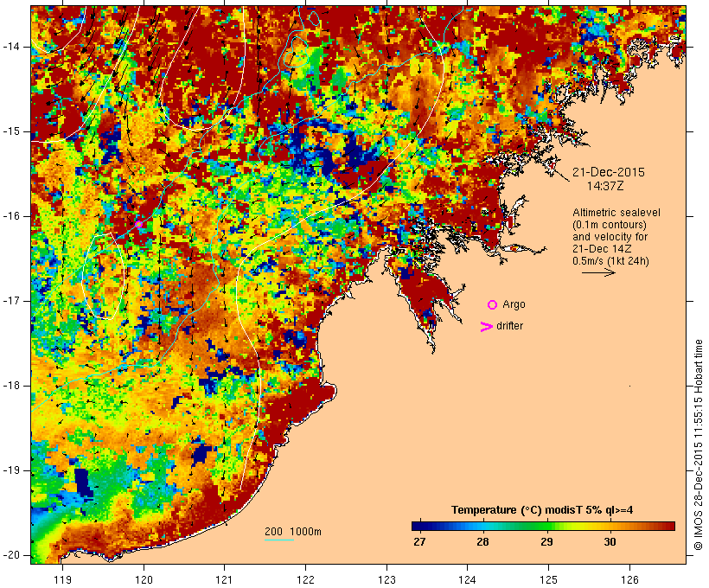Click the longitude axis label '119'
This screenshot has height=588, width=709.
[62, 579]
